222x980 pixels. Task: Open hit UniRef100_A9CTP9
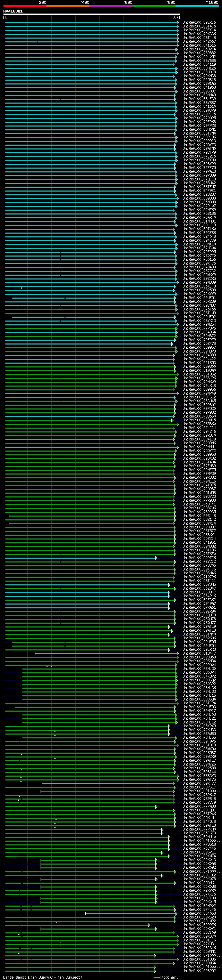coord(199,152)
